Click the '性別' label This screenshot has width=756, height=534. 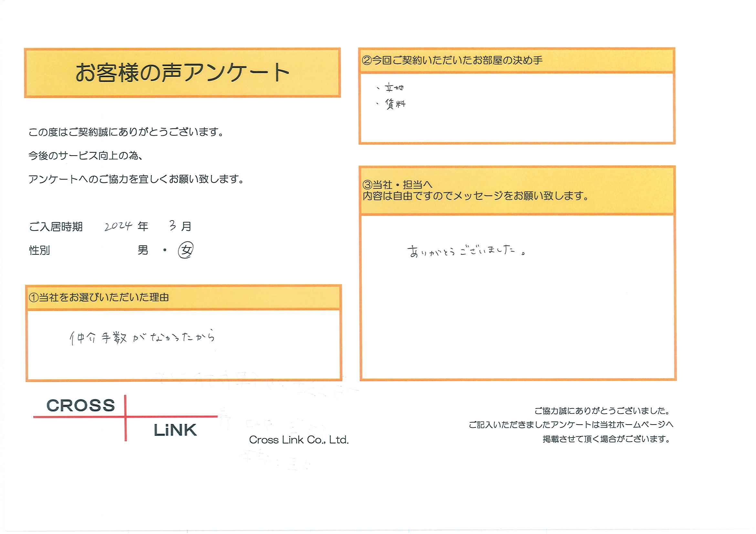[39, 251]
